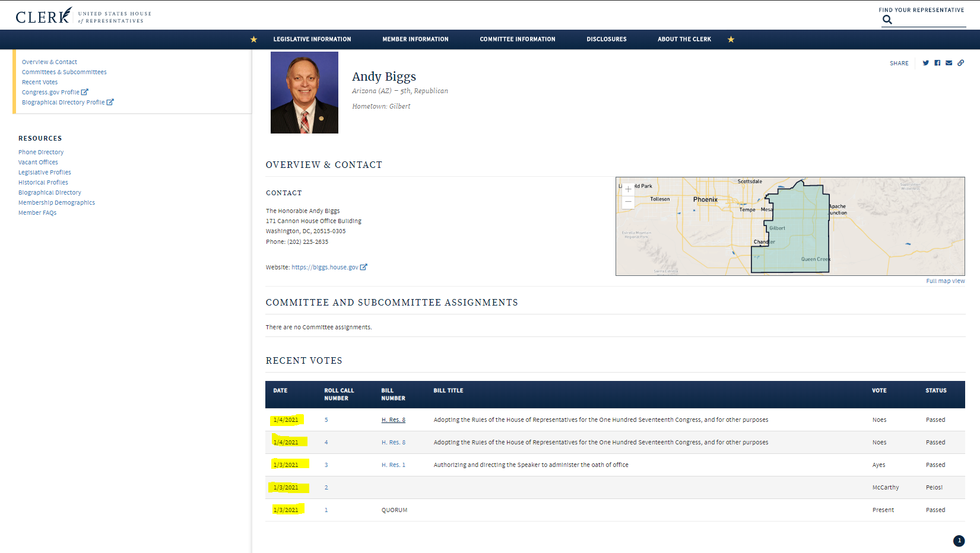The width and height of the screenshot is (980, 553).
Task: Jump to Overview & Contact section
Action: coord(49,62)
